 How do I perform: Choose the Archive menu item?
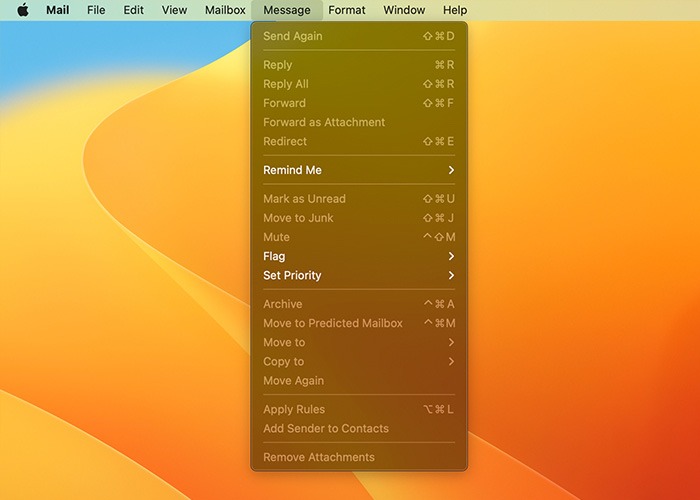point(359,304)
